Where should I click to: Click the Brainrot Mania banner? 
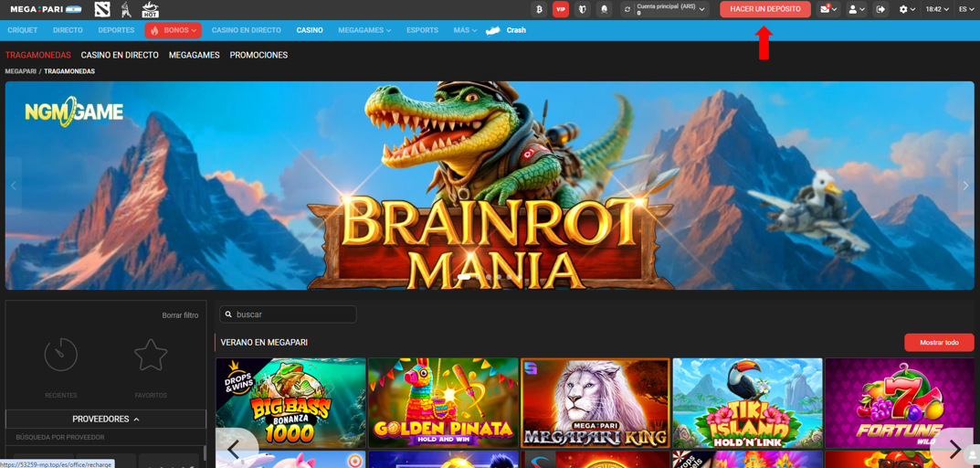[490, 186]
